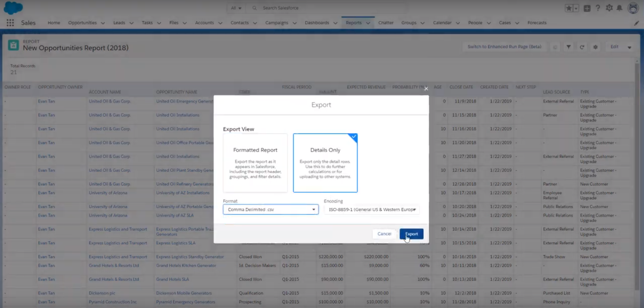Click the report Edit button
The image size is (644, 308).
(x=614, y=47)
